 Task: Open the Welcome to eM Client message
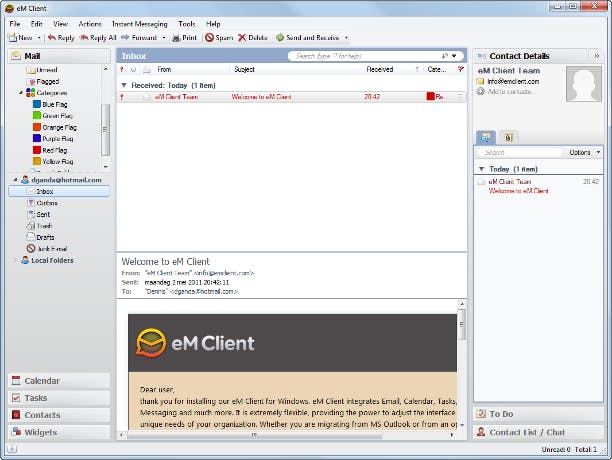[x=291, y=97]
